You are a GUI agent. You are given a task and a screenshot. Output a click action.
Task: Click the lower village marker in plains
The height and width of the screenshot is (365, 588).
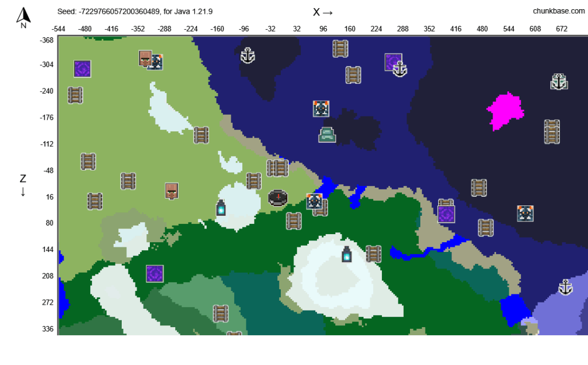coord(171,191)
